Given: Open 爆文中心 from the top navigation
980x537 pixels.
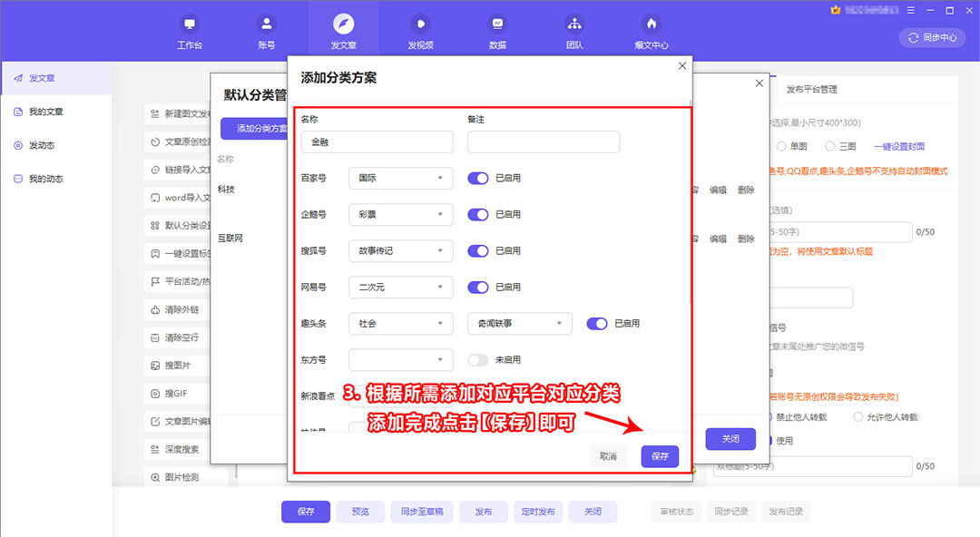Looking at the screenshot, I should pyautogui.click(x=652, y=28).
